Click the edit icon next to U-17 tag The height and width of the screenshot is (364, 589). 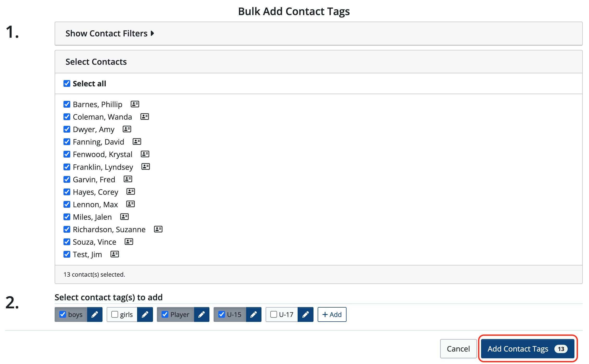point(306,314)
